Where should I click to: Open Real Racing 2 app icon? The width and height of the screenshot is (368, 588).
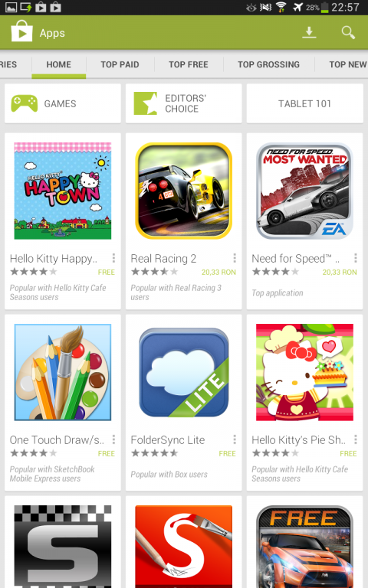coord(184,191)
